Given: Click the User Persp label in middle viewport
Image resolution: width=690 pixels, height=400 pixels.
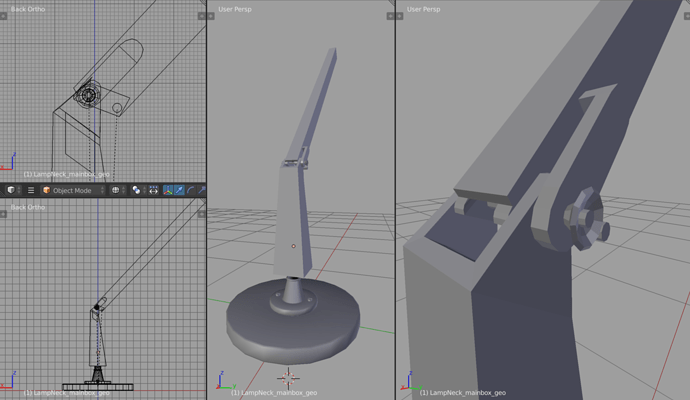Looking at the screenshot, I should coord(235,9).
